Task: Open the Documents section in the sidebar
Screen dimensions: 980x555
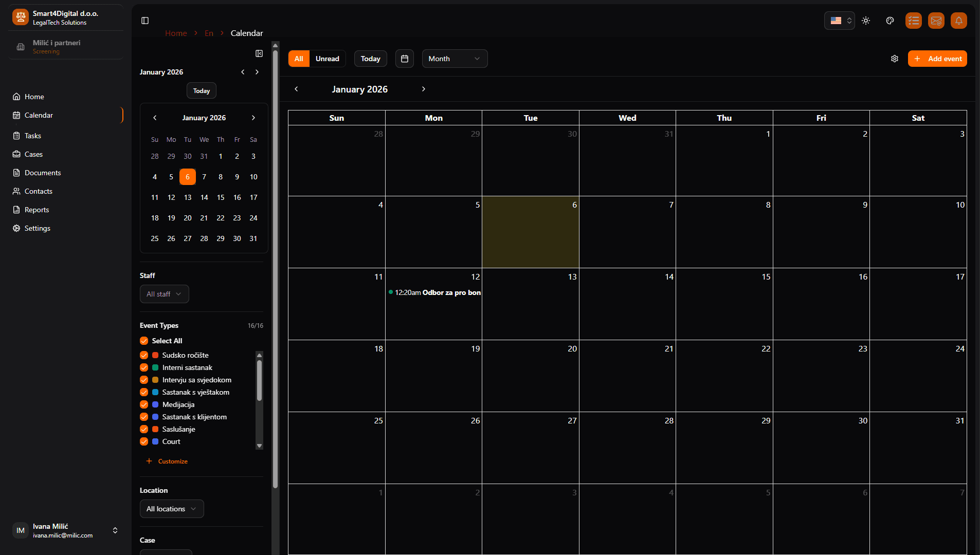Action: pos(44,173)
